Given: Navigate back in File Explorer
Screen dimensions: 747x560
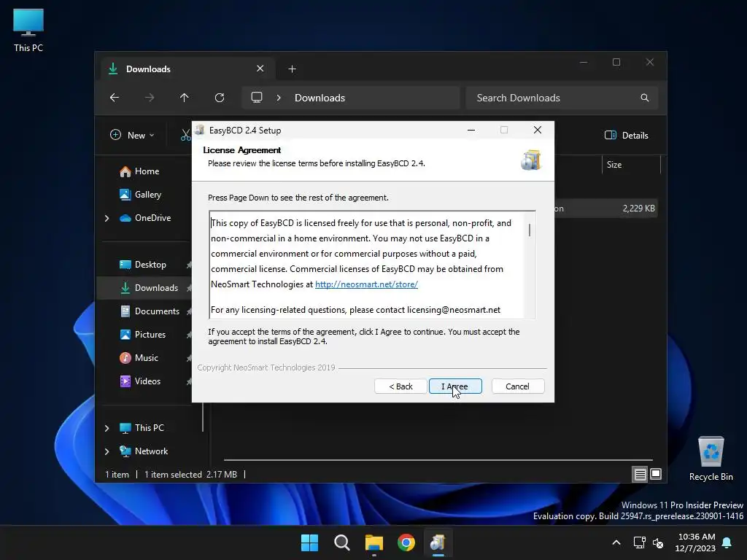Looking at the screenshot, I should point(115,98).
